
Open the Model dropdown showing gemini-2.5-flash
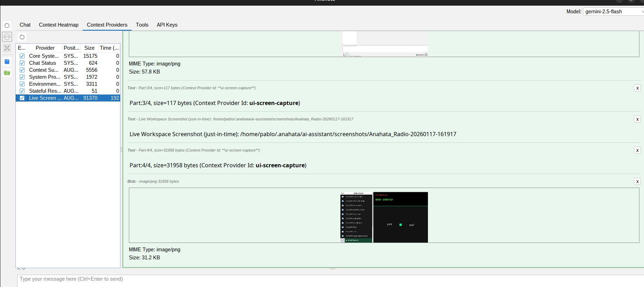pos(614,12)
